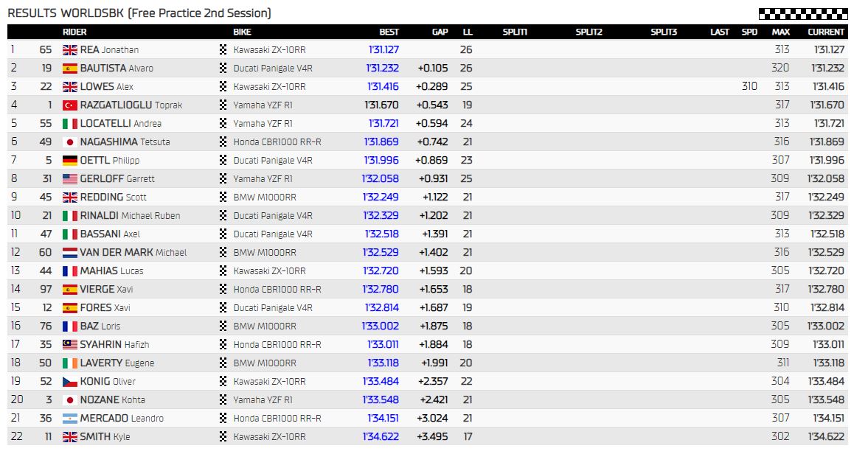868x454 pixels.
Task: Click rider name MERCADO Leandro
Action: 122,419
